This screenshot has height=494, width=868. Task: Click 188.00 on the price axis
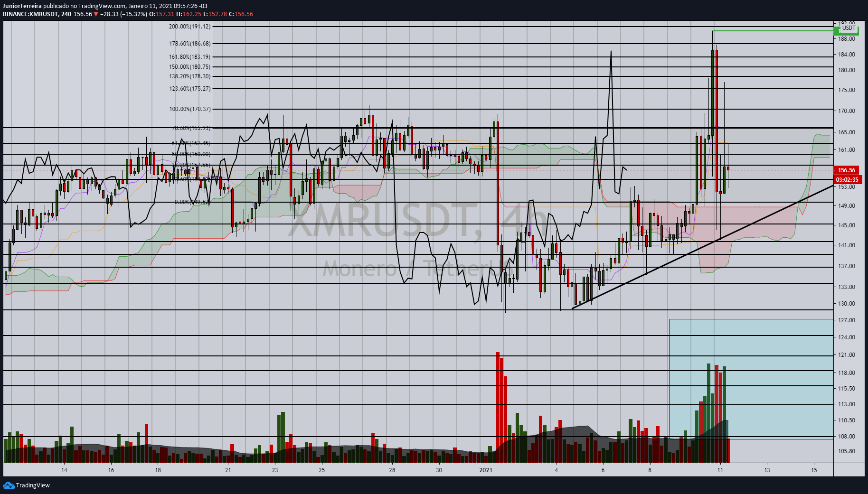tap(847, 39)
